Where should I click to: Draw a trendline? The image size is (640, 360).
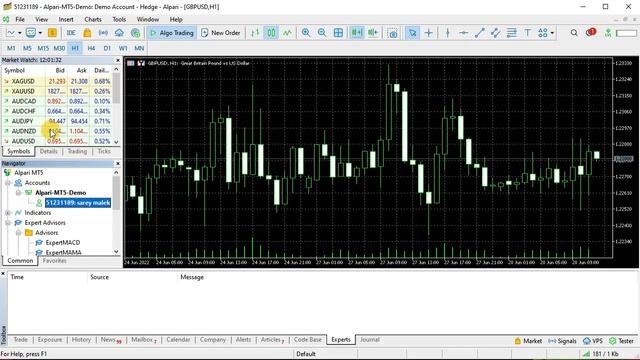point(480,33)
